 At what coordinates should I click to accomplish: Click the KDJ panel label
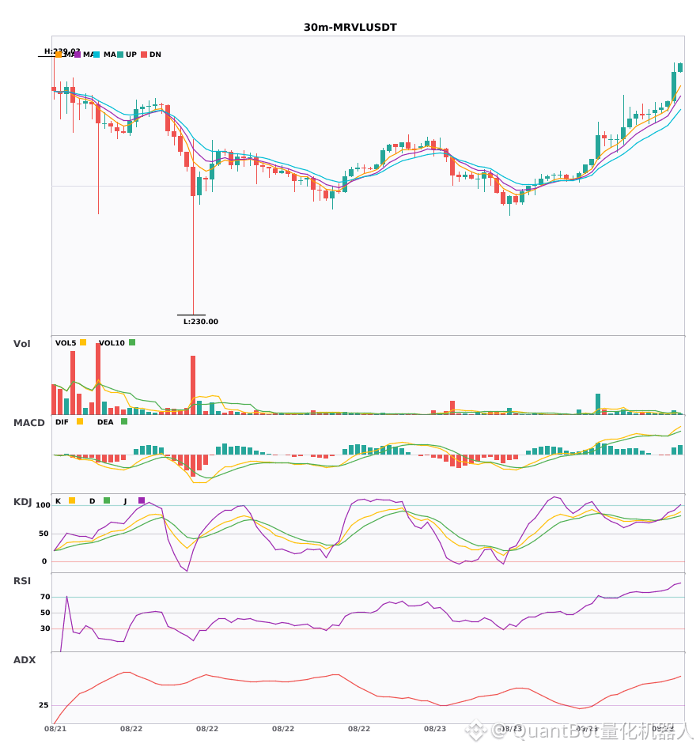pos(22,502)
